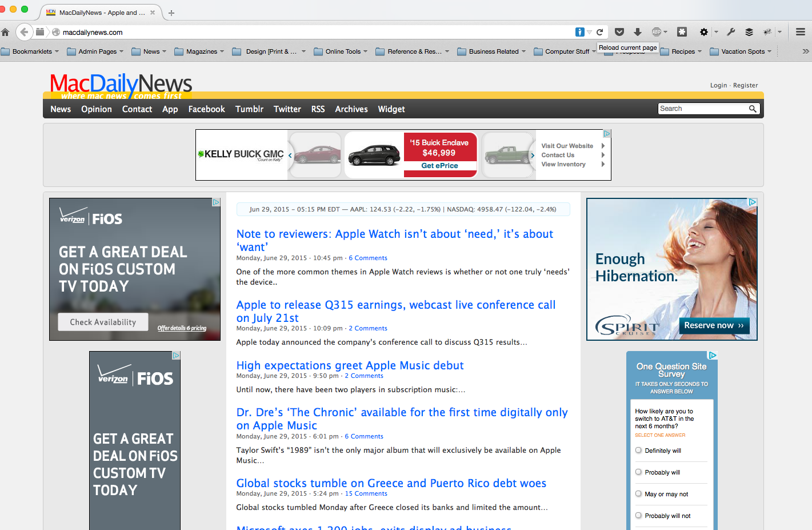
Task: Go back with the back arrow button
Action: click(x=24, y=32)
